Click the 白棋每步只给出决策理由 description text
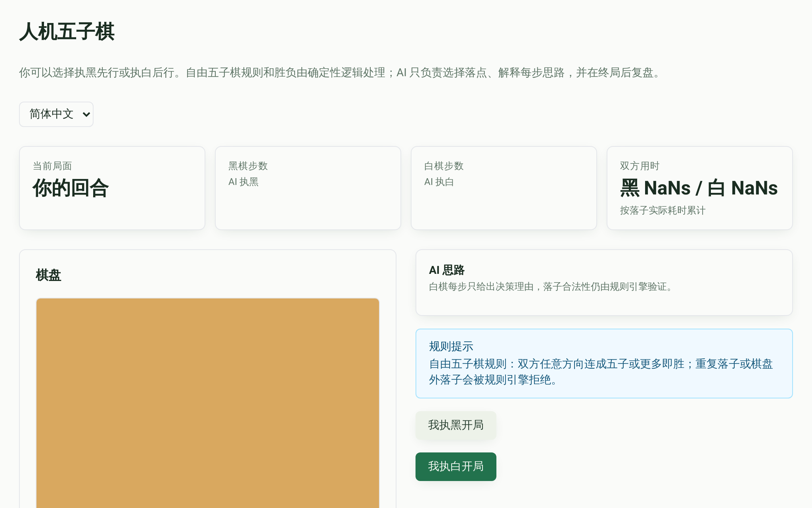This screenshot has width=812, height=508. click(552, 287)
